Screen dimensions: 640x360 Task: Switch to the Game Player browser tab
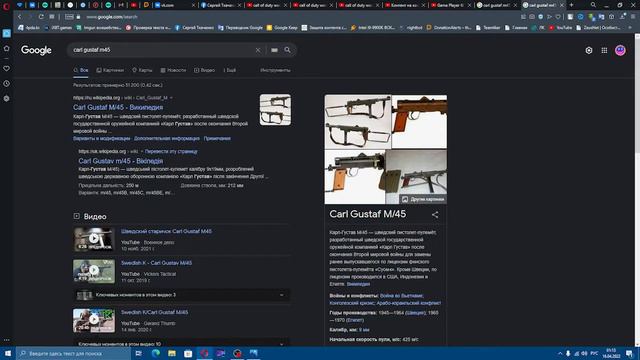pos(450,5)
